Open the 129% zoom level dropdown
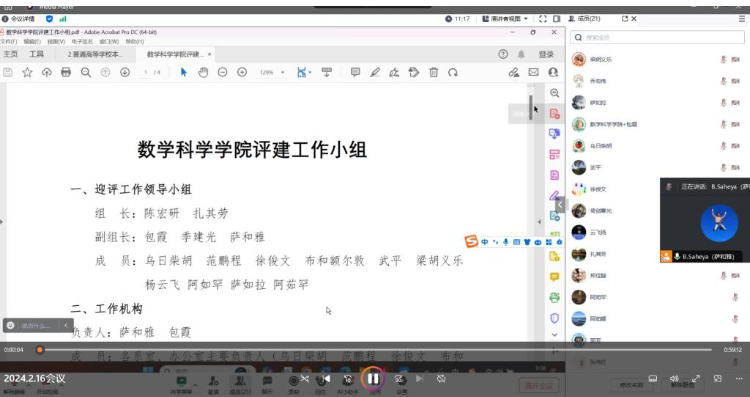 tap(272, 72)
